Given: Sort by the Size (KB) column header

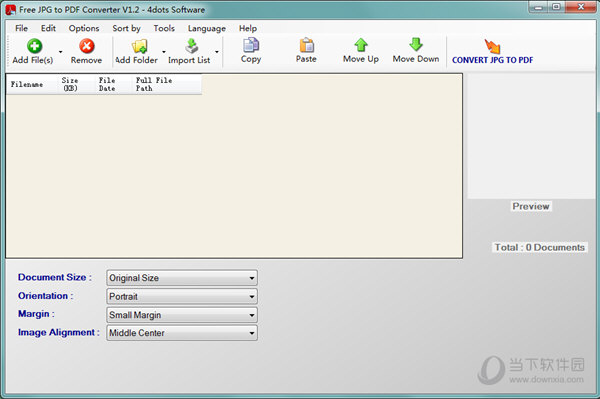Looking at the screenshot, I should point(76,84).
